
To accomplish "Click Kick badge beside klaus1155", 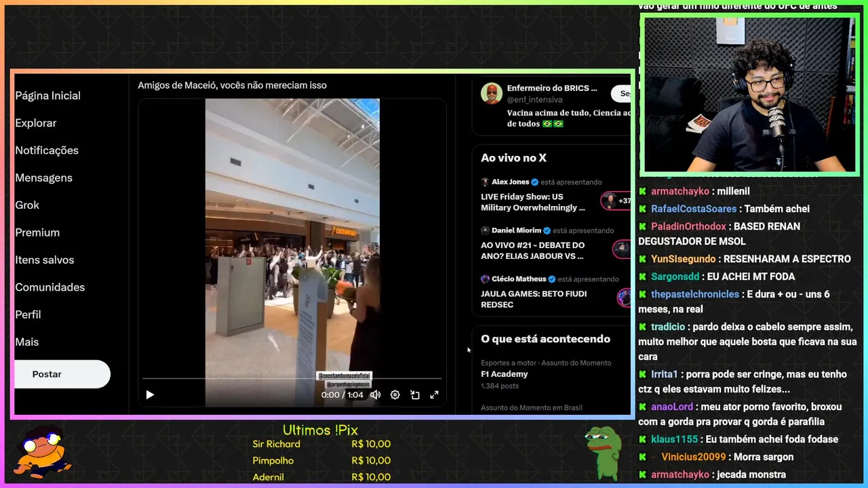I will pos(642,439).
